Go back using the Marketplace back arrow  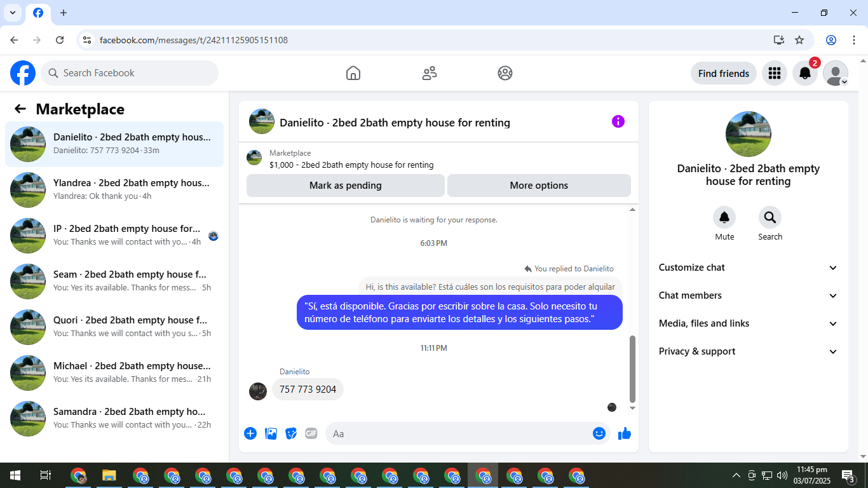point(20,109)
